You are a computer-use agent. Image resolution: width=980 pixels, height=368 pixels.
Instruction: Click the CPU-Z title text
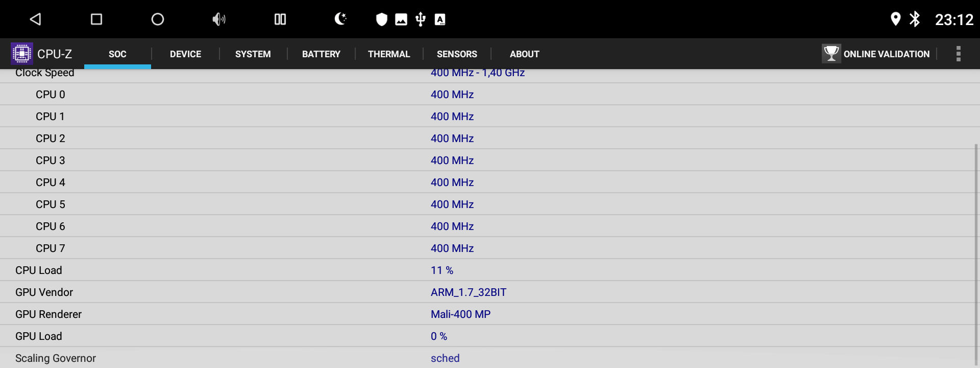pyautogui.click(x=55, y=54)
